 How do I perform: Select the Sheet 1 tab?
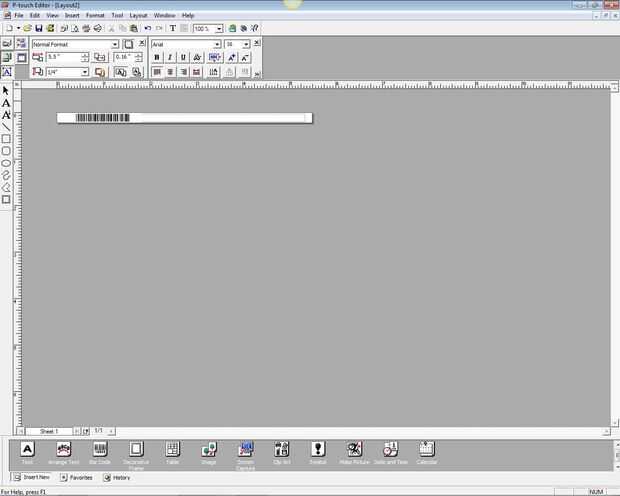coord(49,431)
